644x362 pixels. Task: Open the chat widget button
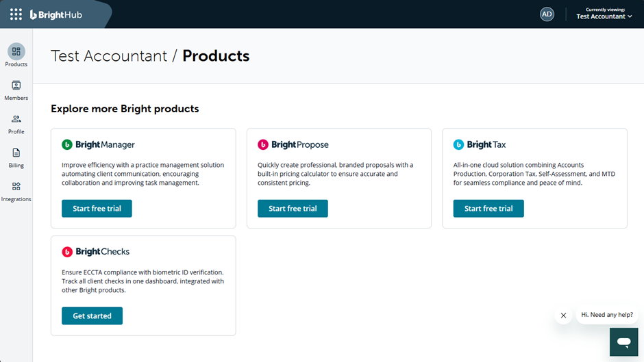tap(623, 342)
